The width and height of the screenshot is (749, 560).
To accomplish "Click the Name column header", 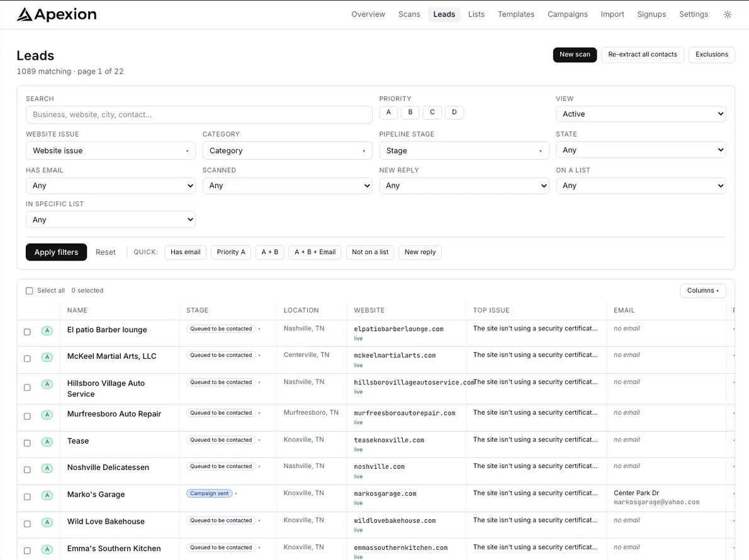I will coord(77,310).
